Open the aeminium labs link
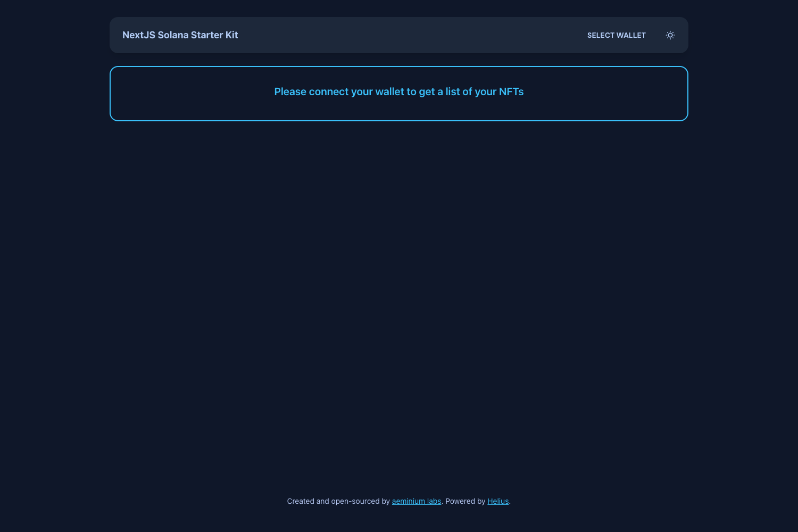The image size is (798, 532). (x=416, y=501)
